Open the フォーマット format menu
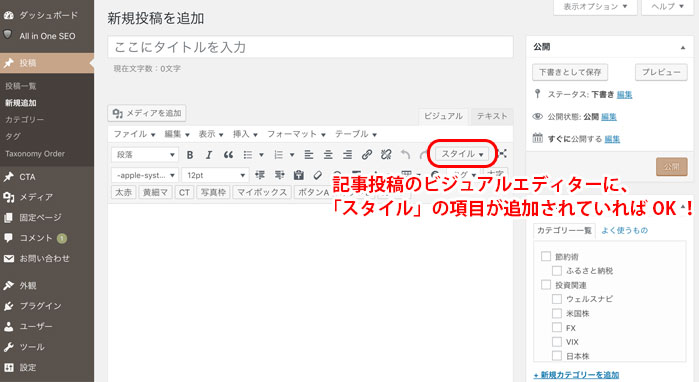699x382 pixels. click(296, 134)
